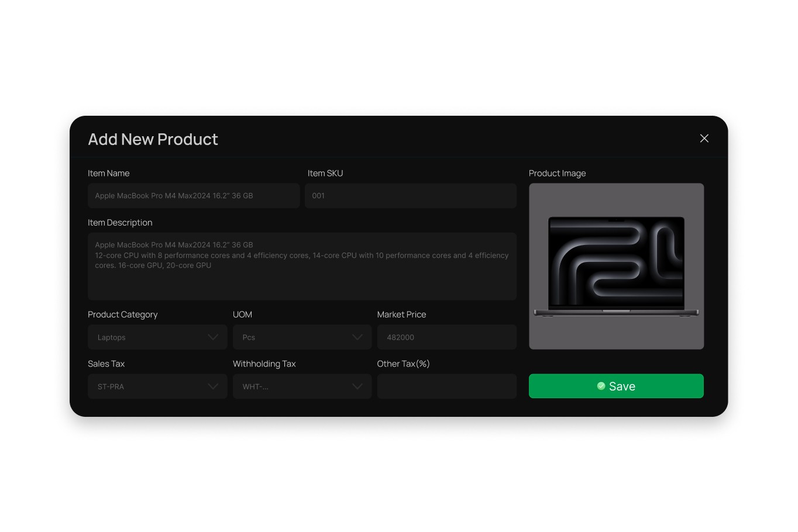The height and width of the screenshot is (532, 798).
Task: Click the UOM label
Action: click(242, 315)
